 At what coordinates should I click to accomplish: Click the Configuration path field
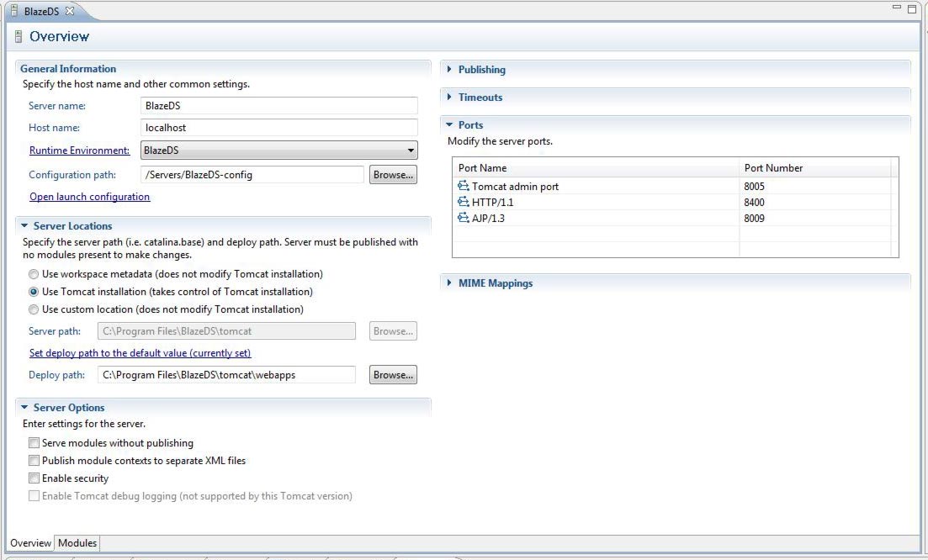252,174
